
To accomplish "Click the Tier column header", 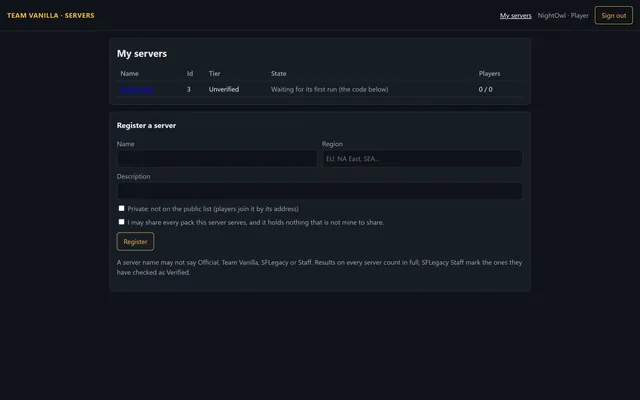I will [x=214, y=73].
